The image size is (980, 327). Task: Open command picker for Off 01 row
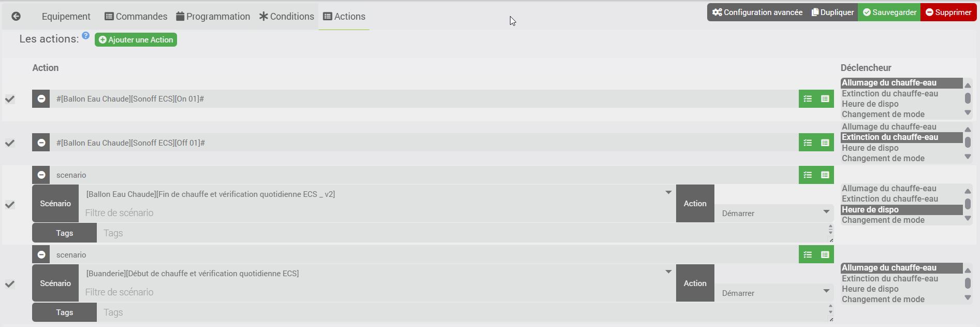point(825,143)
